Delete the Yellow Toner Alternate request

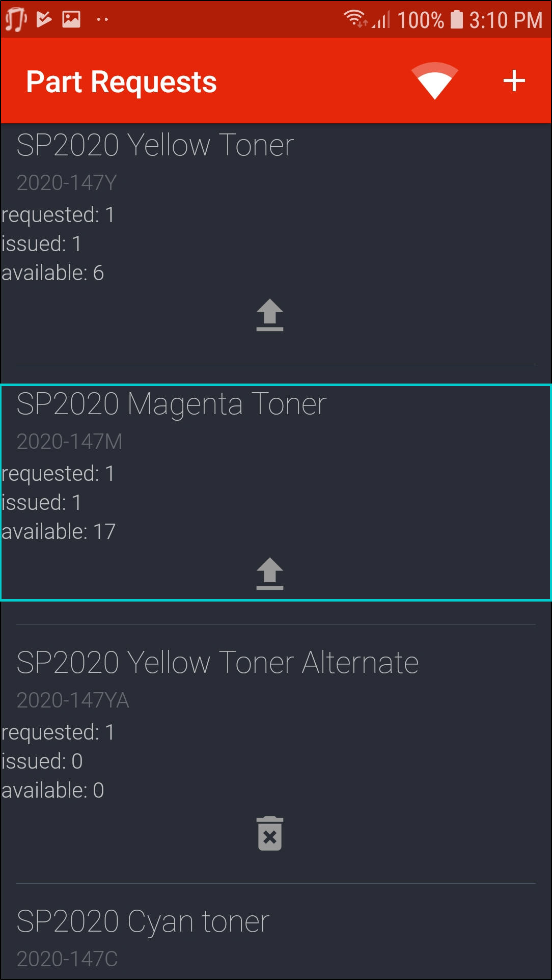(x=270, y=833)
